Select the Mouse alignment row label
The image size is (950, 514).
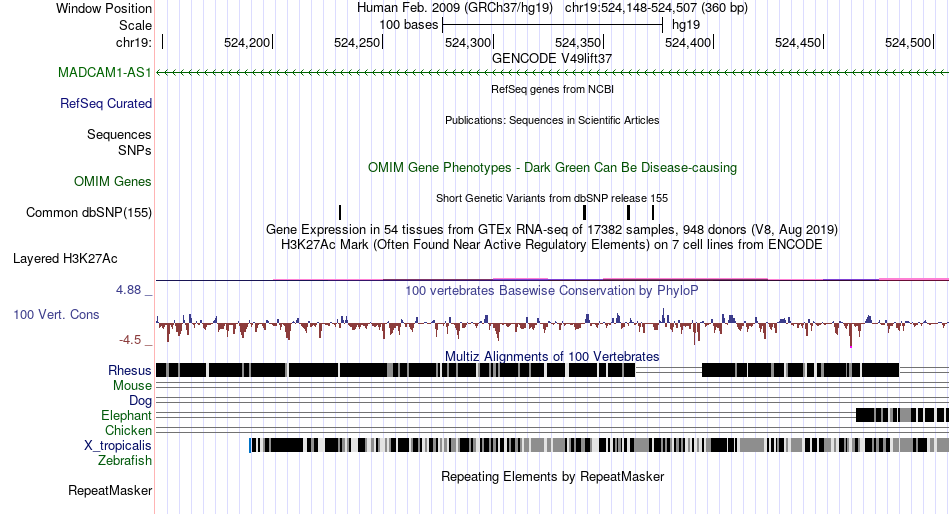point(132,386)
